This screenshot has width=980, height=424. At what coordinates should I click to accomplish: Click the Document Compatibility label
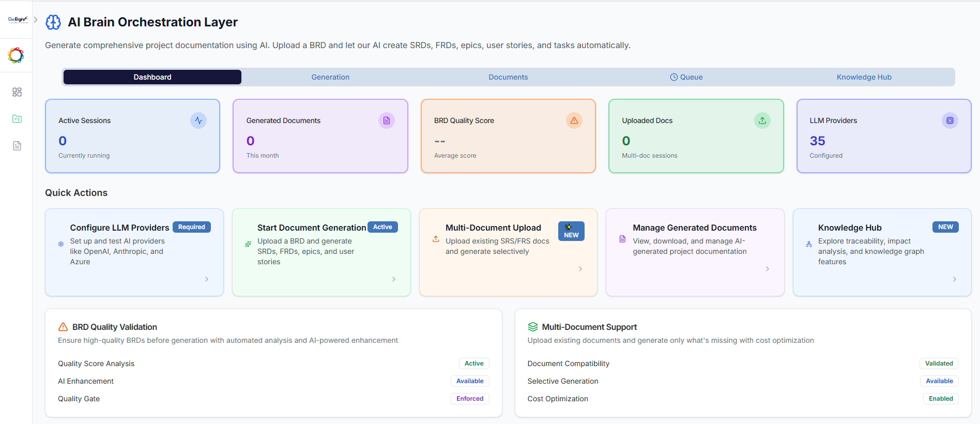click(569, 364)
